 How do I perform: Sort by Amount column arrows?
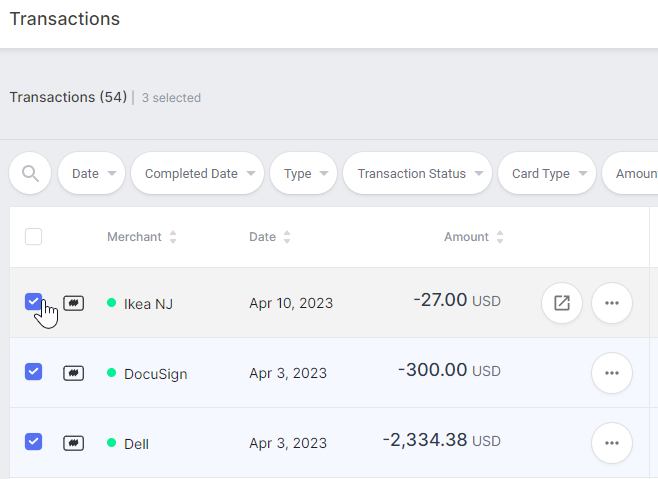coord(500,237)
